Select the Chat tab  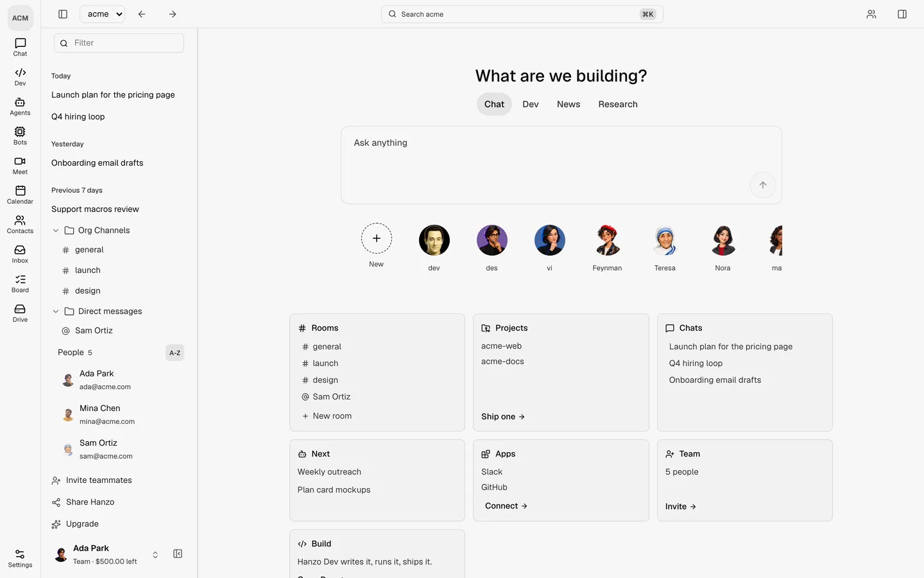pos(494,104)
